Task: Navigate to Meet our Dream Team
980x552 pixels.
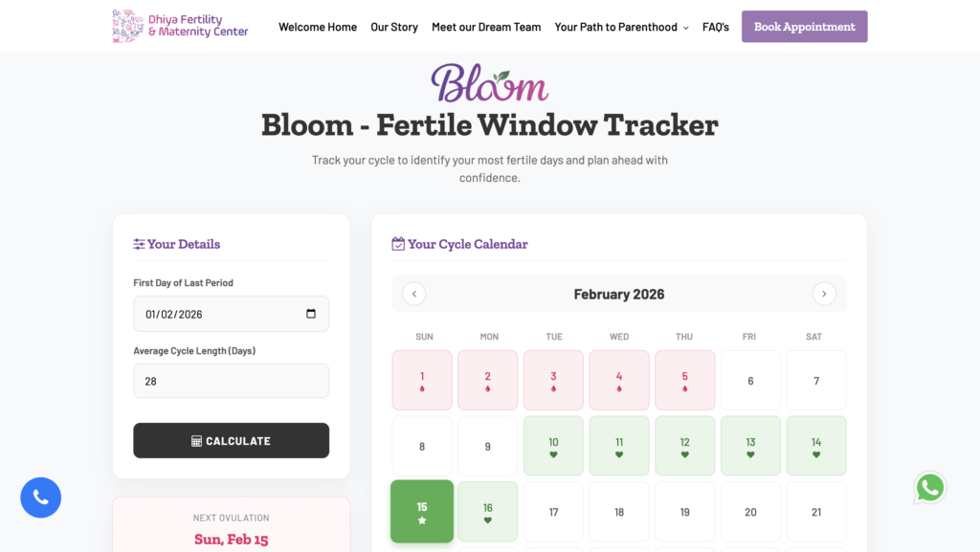Action: (486, 27)
